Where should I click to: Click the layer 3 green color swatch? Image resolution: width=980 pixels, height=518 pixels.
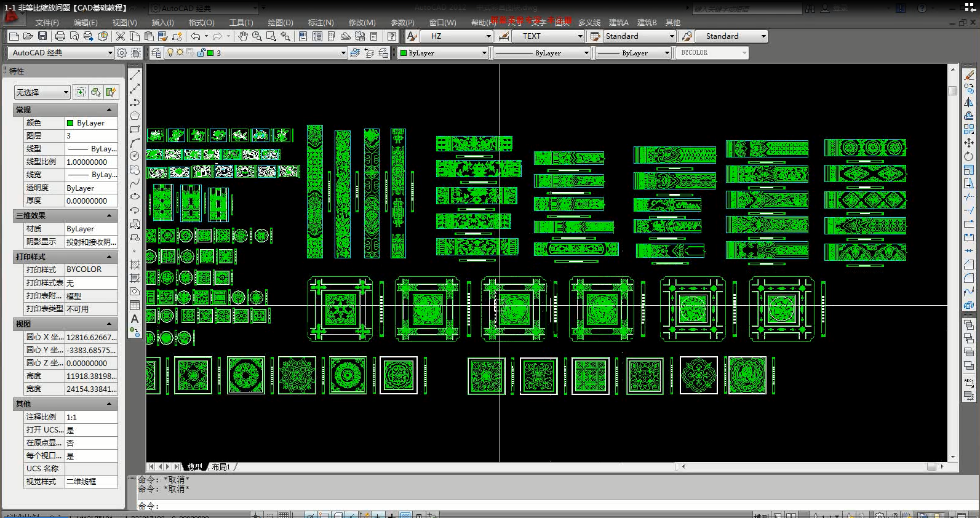(210, 53)
